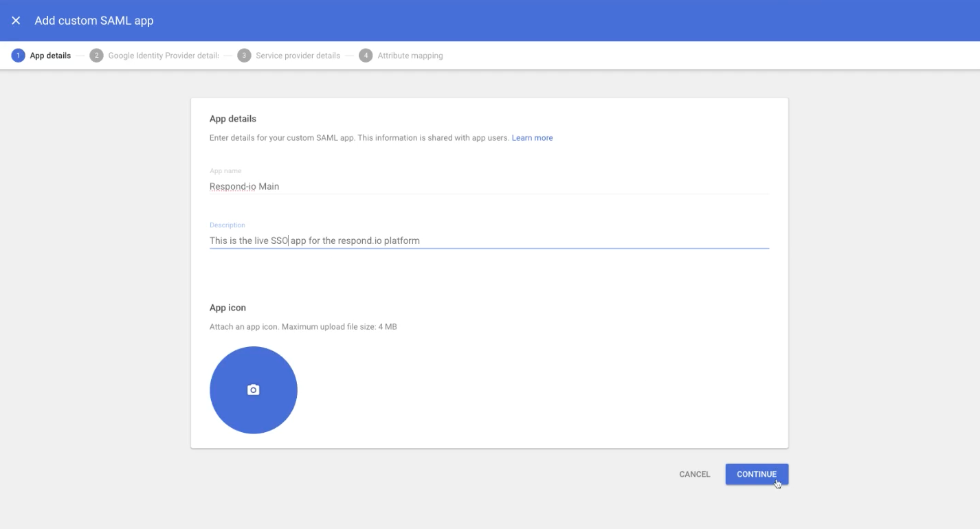Open the Attribute mapping step

click(410, 56)
